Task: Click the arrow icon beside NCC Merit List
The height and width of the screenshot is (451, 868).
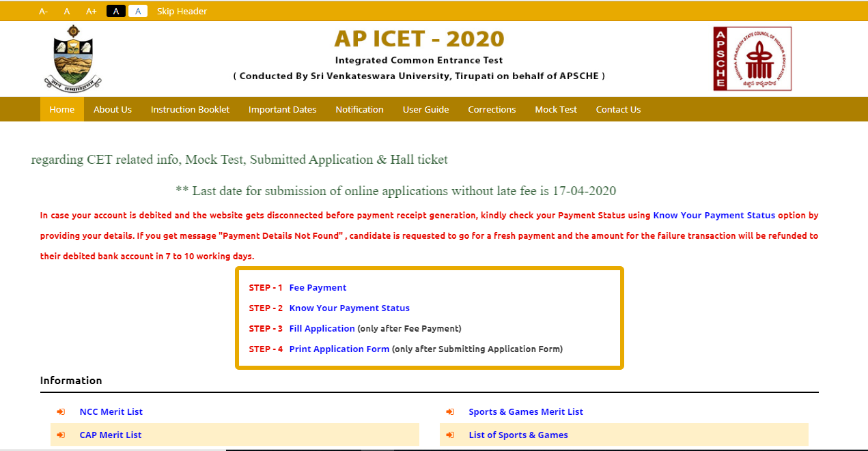Action: [61, 411]
